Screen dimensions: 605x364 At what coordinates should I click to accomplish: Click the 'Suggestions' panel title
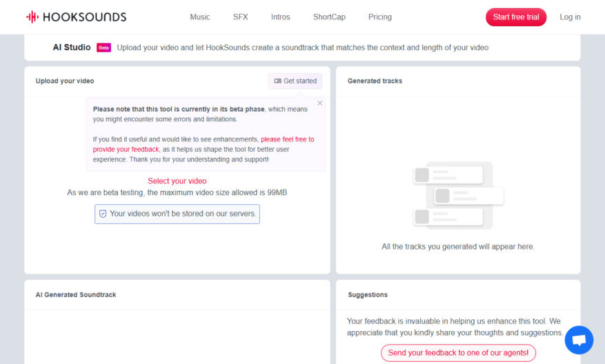(x=368, y=294)
